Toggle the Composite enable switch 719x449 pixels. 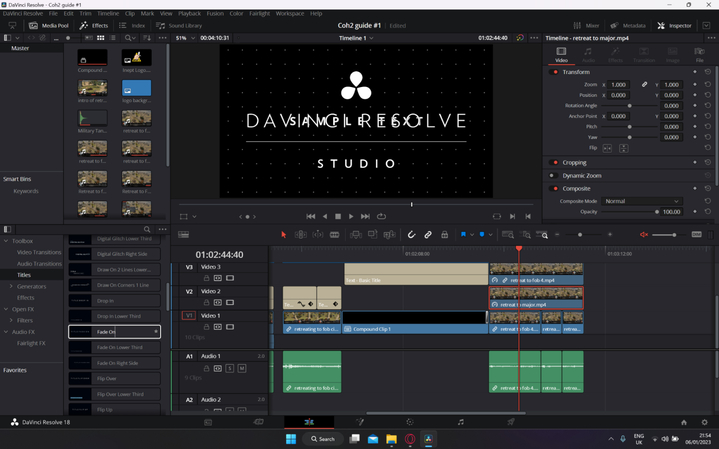pyautogui.click(x=553, y=188)
